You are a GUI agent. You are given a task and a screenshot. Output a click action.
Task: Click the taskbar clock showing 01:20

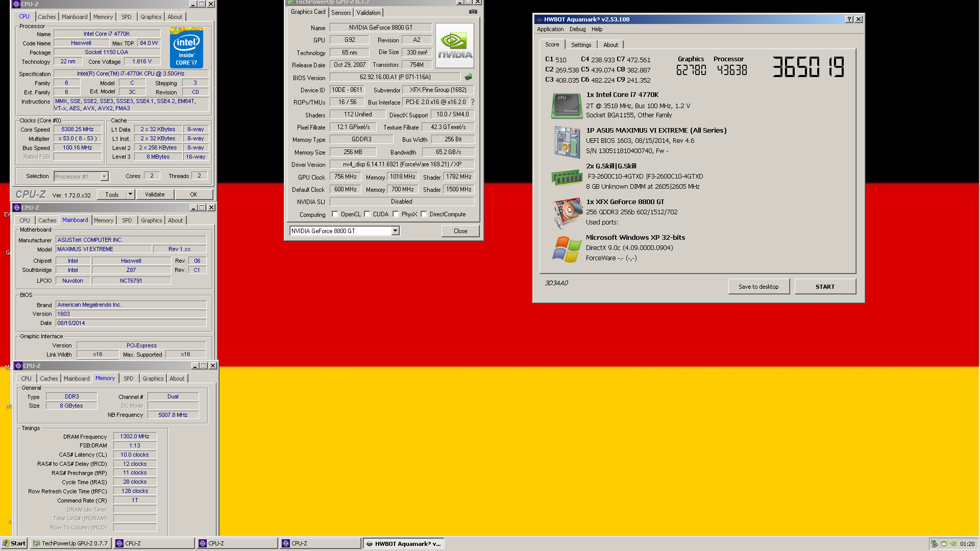click(967, 544)
